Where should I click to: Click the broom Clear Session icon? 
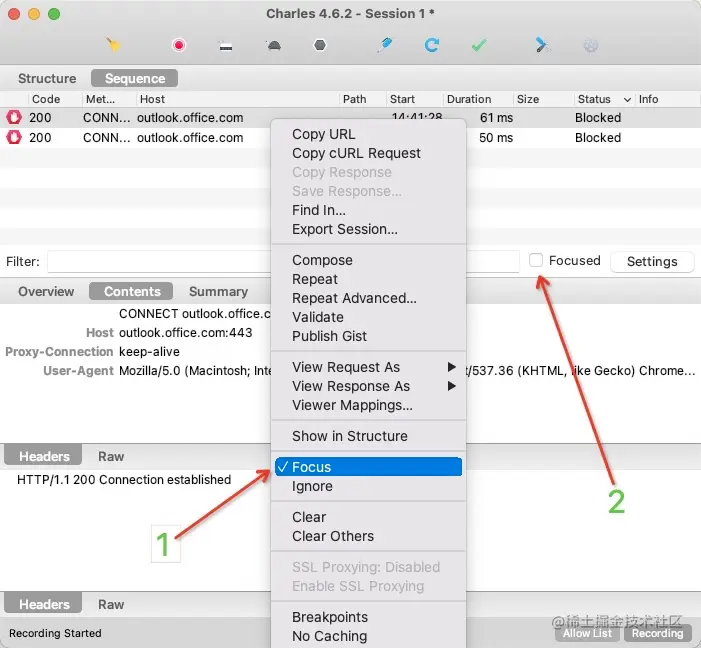pos(114,45)
